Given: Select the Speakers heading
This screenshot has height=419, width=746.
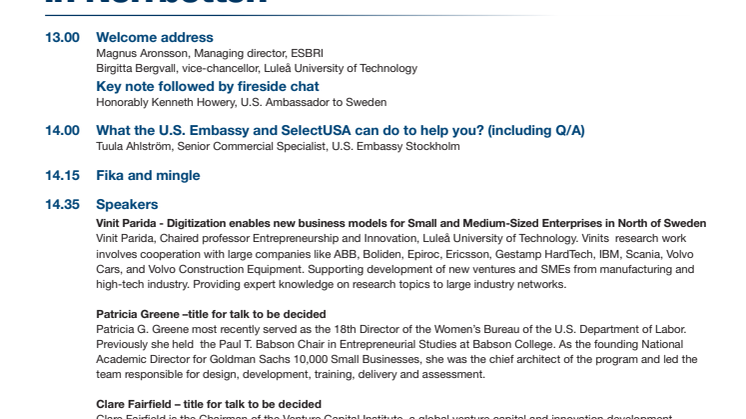Looking at the screenshot, I should pos(127,205).
